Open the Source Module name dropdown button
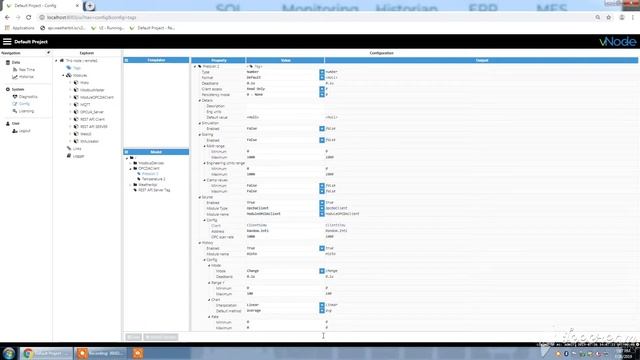640x360 pixels. (x=322, y=214)
